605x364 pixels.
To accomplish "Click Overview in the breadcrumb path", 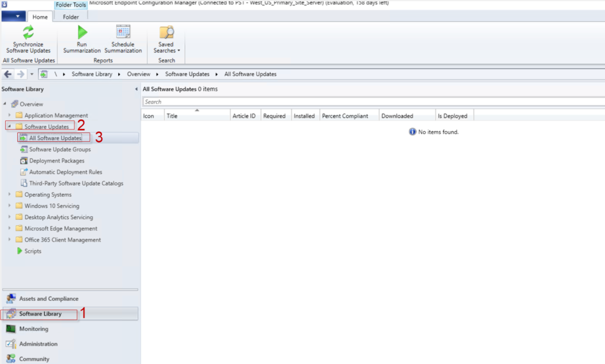I will pyautogui.click(x=138, y=74).
